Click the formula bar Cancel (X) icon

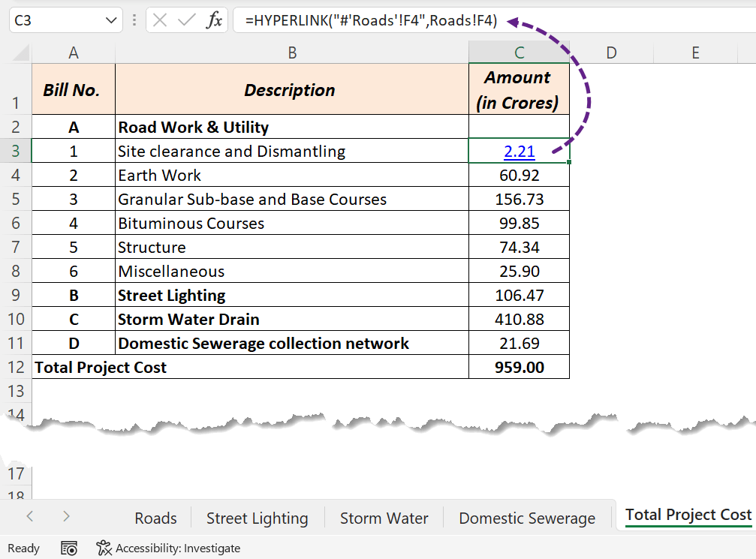[x=160, y=20]
